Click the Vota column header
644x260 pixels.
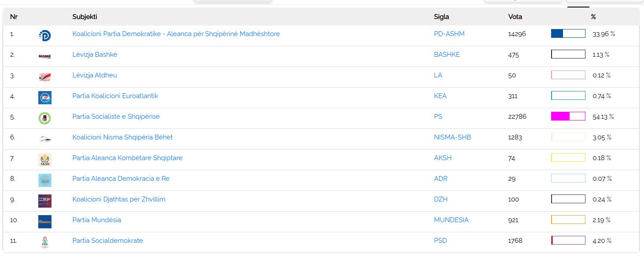pyautogui.click(x=515, y=17)
